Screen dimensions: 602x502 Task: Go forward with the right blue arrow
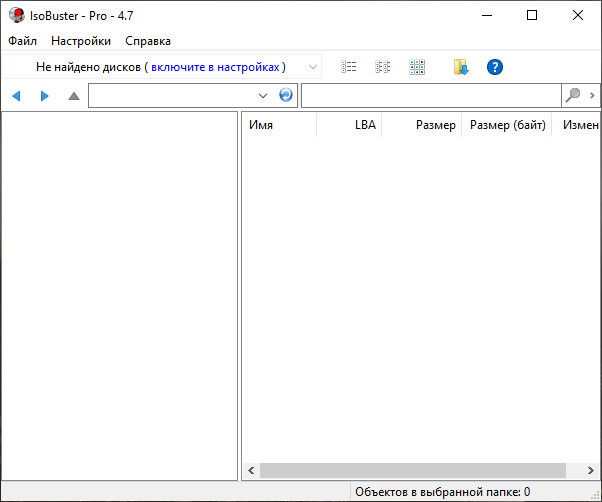click(45, 96)
